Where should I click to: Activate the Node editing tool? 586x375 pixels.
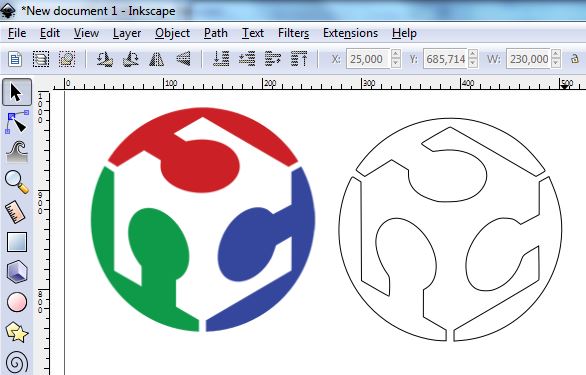click(x=17, y=122)
